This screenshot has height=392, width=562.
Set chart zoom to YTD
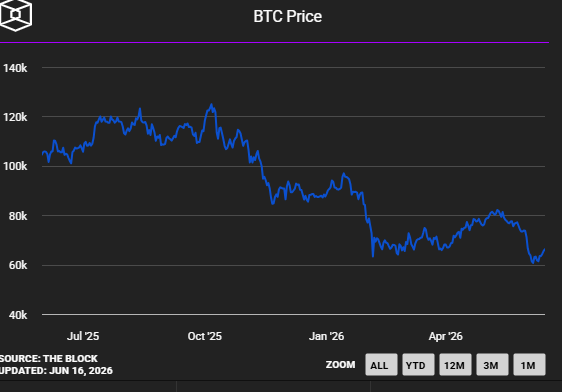[x=418, y=365]
